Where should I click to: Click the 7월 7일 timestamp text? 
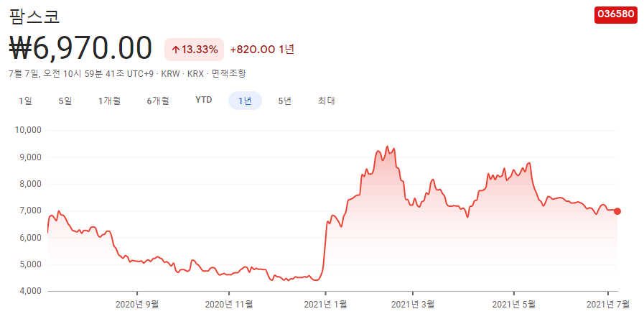pos(81,74)
